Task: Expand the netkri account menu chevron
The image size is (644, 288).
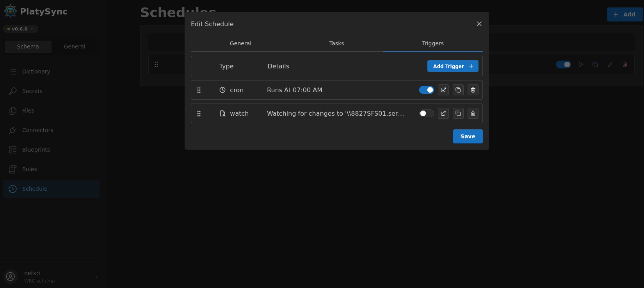Action: click(96, 277)
